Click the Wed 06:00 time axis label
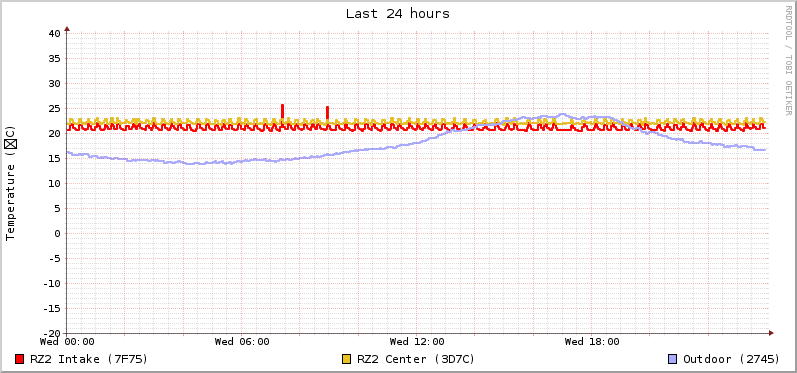The width and height of the screenshot is (797, 373). point(242,342)
